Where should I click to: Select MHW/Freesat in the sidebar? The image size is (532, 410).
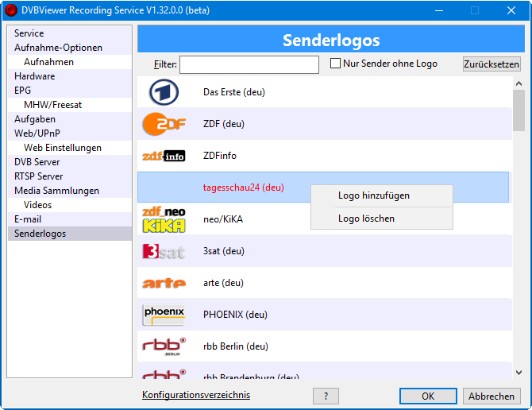(70, 105)
